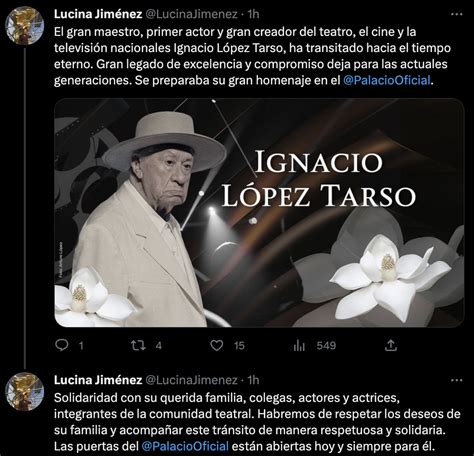Open Lucina Jiménez name on second tweet
Screen dimensions: 474x456
pos(98,380)
